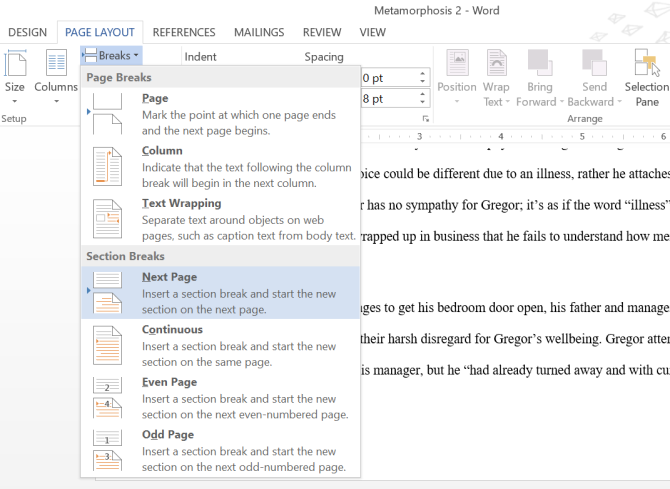Open the Selection Pane
The height and width of the screenshot is (489, 670).
(647, 77)
